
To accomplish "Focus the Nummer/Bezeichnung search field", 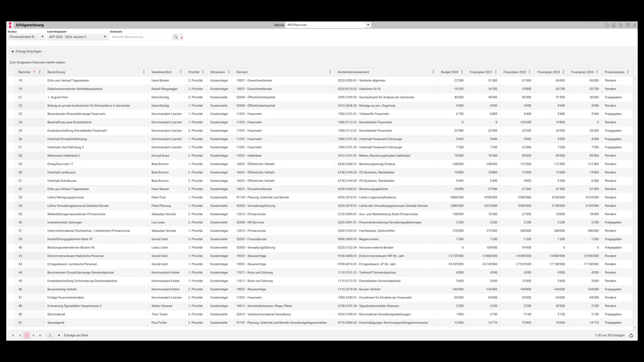I will point(141,37).
